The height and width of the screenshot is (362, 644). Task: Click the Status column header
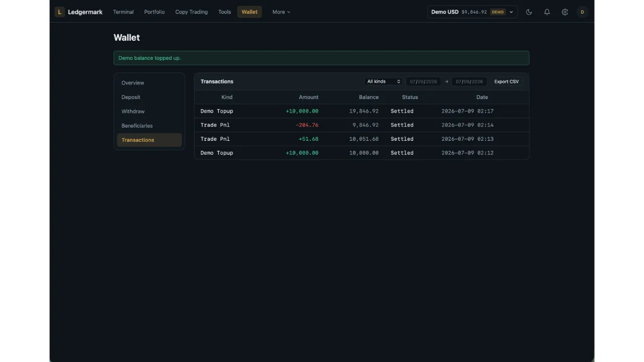[410, 97]
